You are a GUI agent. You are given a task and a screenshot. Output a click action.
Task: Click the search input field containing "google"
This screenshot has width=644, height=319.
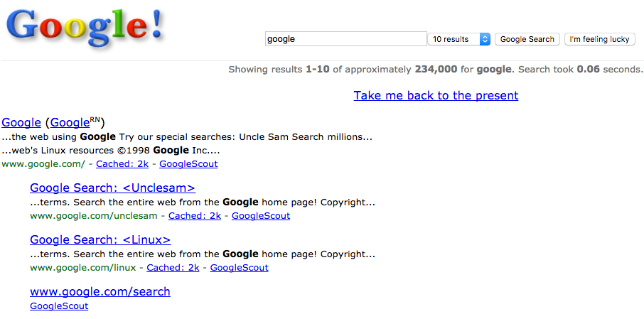click(345, 39)
